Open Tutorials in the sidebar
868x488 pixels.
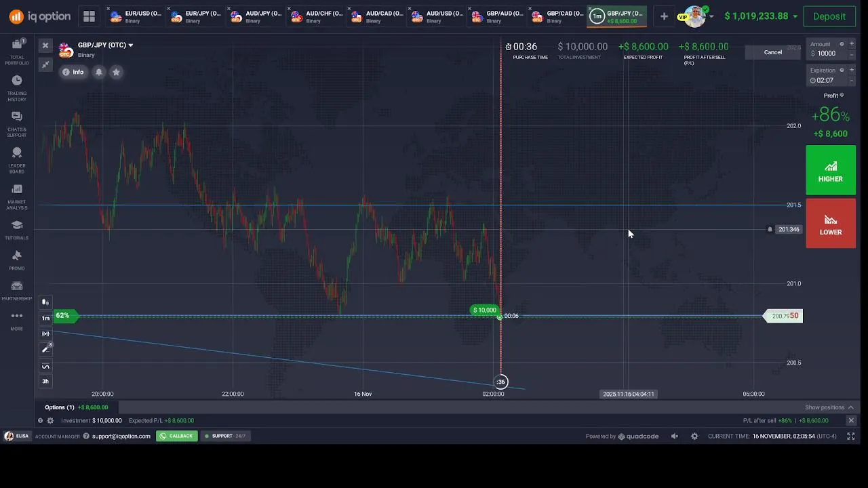pyautogui.click(x=17, y=230)
